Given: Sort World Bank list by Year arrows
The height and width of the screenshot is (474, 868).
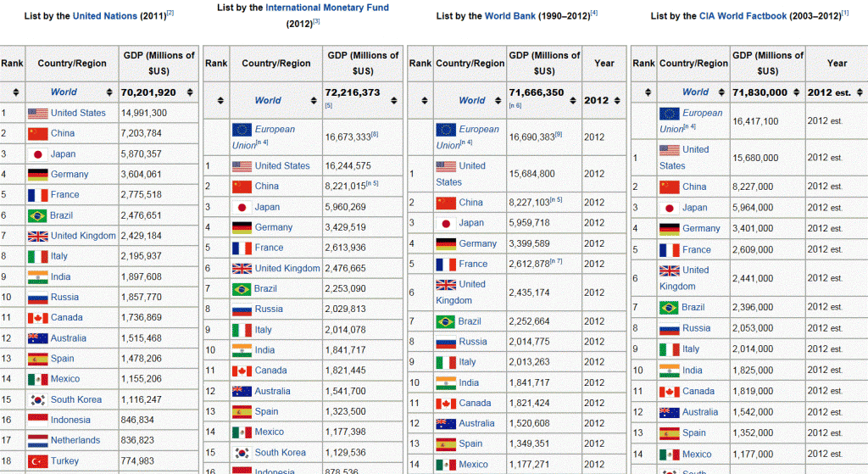Looking at the screenshot, I should [617, 101].
